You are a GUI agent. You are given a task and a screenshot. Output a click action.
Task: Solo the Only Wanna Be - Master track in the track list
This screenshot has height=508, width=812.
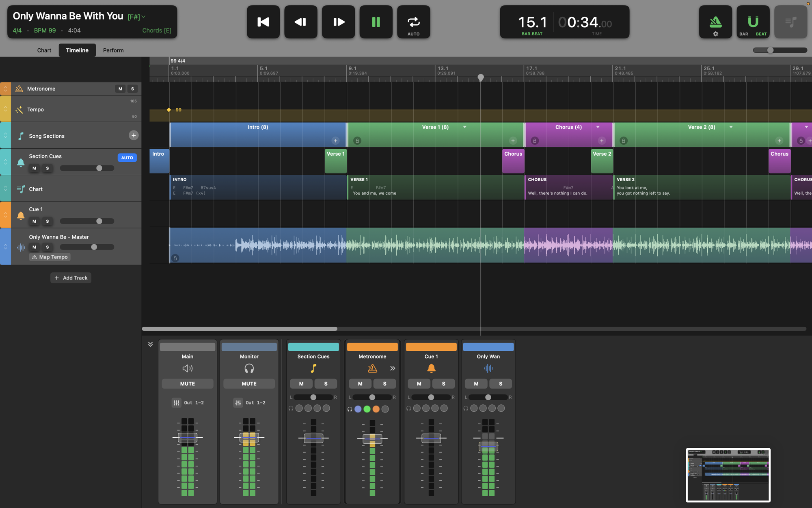(x=48, y=247)
